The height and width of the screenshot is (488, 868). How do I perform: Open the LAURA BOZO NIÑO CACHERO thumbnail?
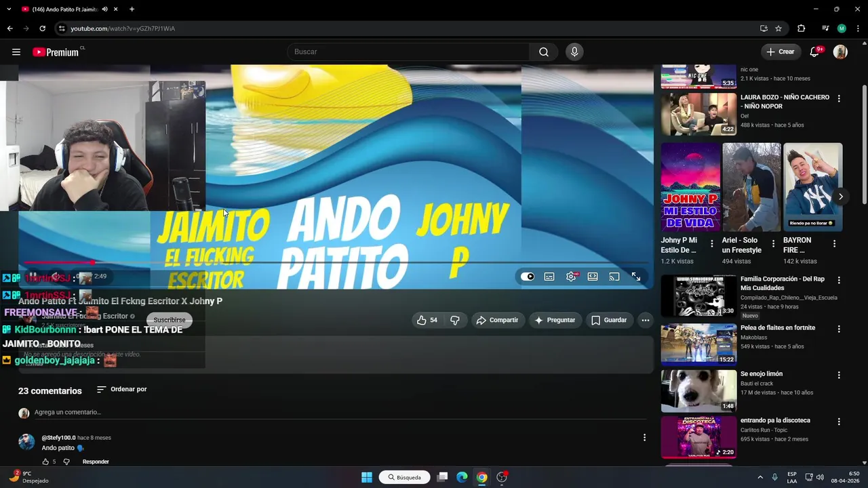[698, 114]
